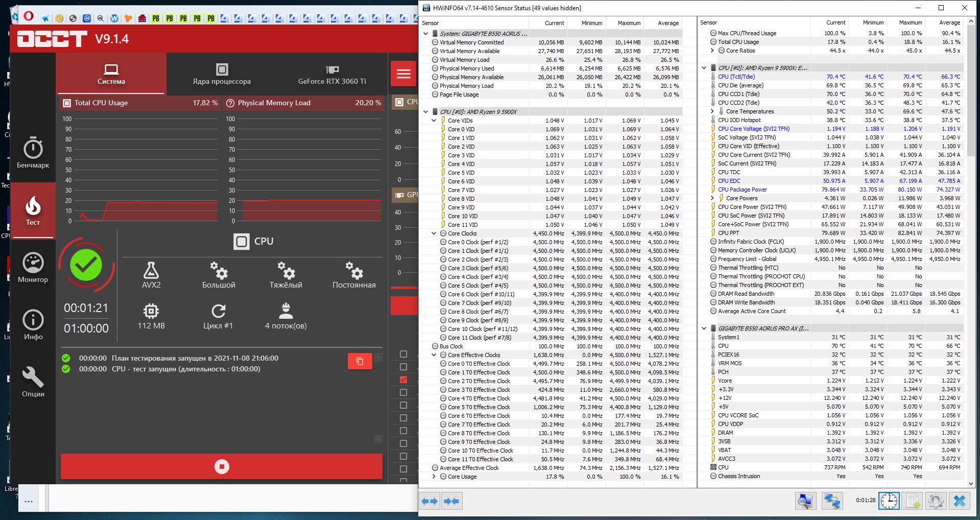
Task: Open Монитор in the OCCT sidebar
Action: 33,268
